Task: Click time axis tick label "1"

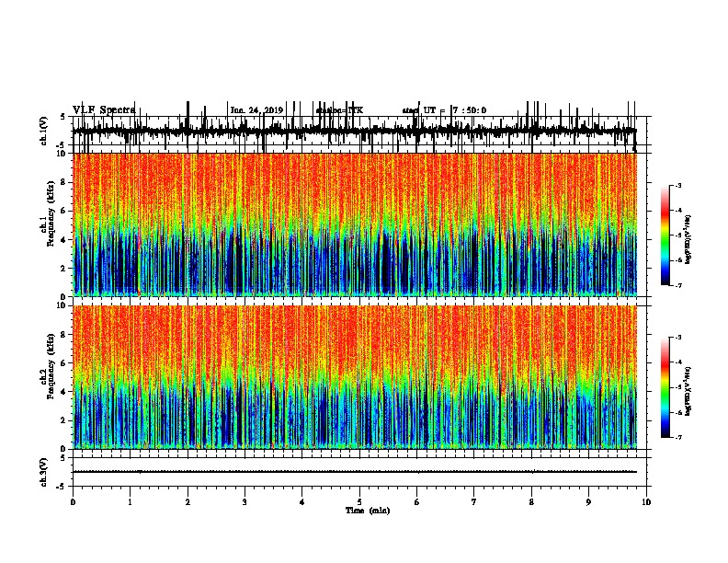Action: pos(130,502)
